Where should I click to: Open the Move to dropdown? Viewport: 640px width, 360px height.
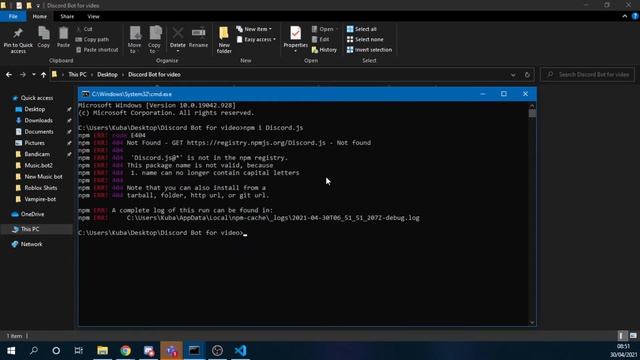coord(134,40)
